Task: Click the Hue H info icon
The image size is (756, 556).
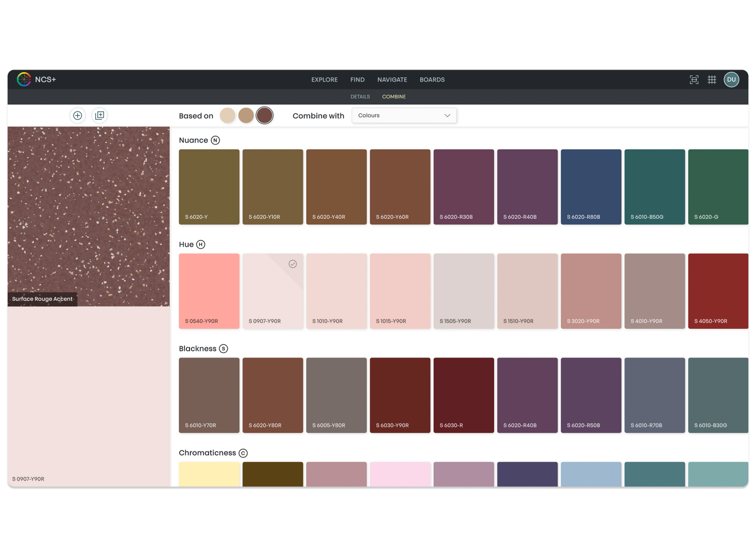Action: 201,244
